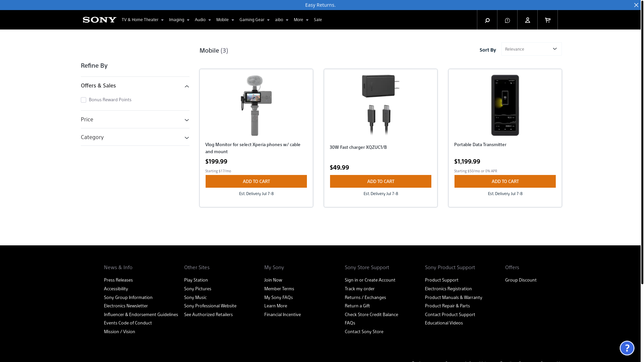This screenshot has height=362, width=644.
Task: Open the Audio menu
Action: pos(203,20)
